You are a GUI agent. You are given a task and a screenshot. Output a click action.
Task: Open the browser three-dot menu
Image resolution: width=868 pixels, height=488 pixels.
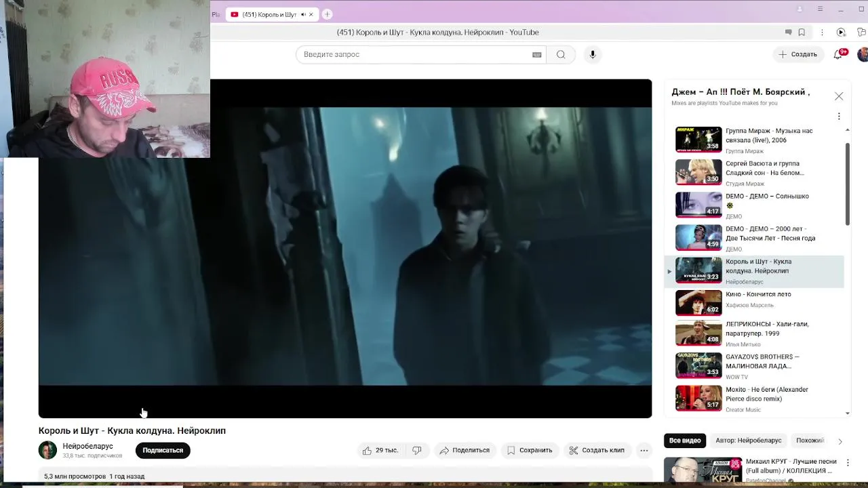click(822, 33)
